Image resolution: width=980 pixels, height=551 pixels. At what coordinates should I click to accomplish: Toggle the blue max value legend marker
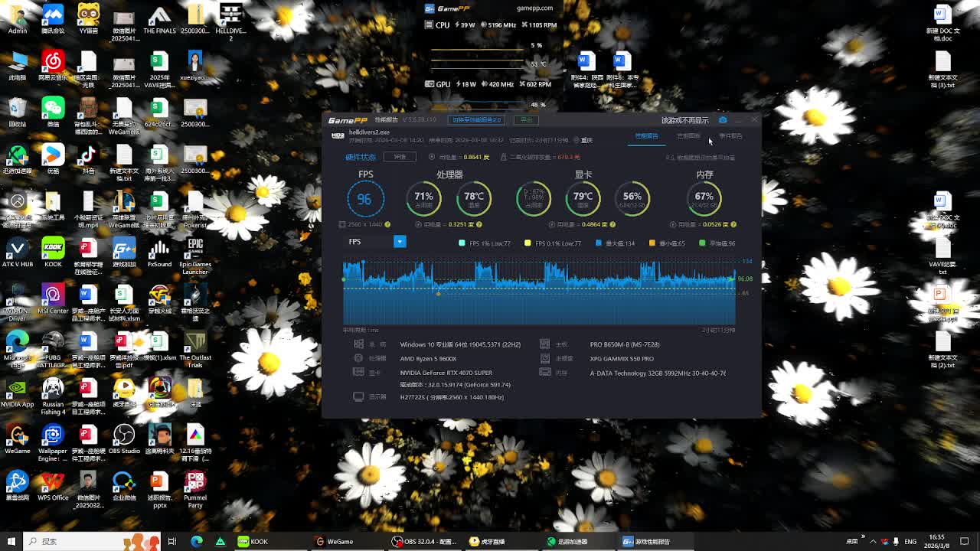(599, 243)
